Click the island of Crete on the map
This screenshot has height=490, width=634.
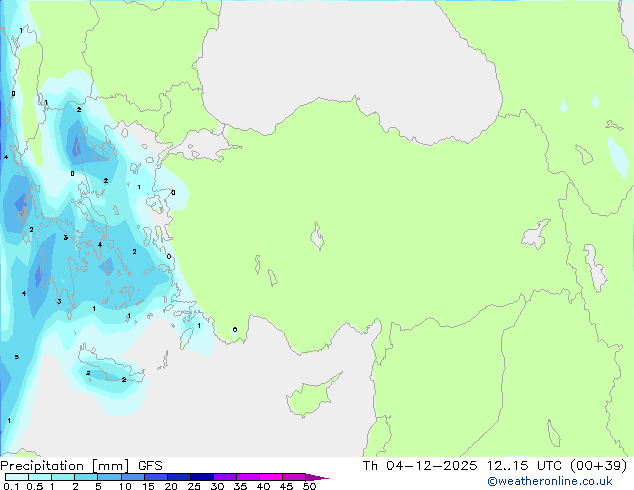pos(109,367)
